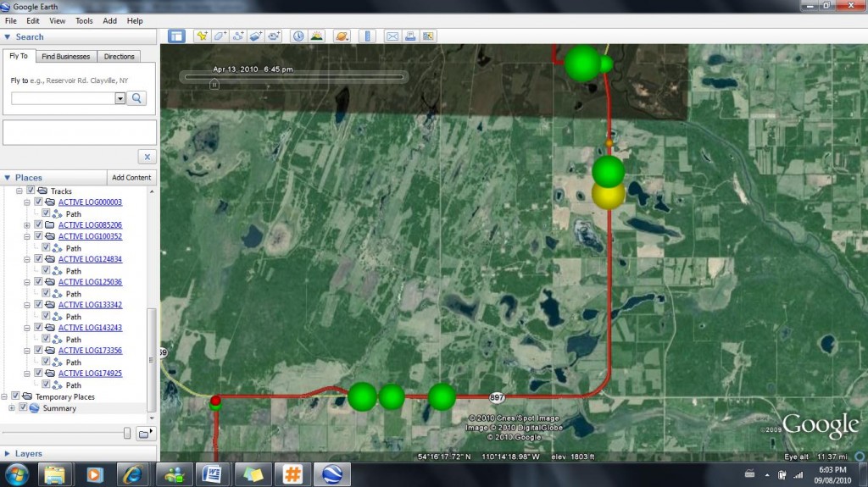Uncheck ACTIVE LOG125036 checkbox
868x487 pixels.
pyautogui.click(x=38, y=282)
